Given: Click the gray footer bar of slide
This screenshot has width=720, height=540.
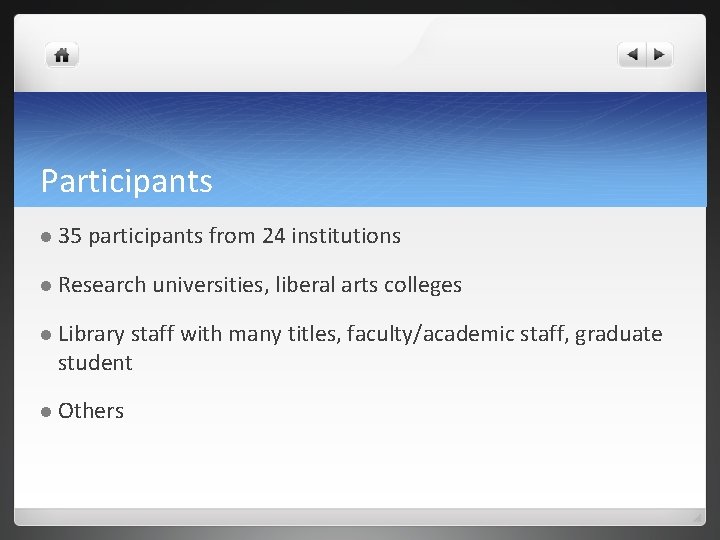Looking at the screenshot, I should point(360,517).
